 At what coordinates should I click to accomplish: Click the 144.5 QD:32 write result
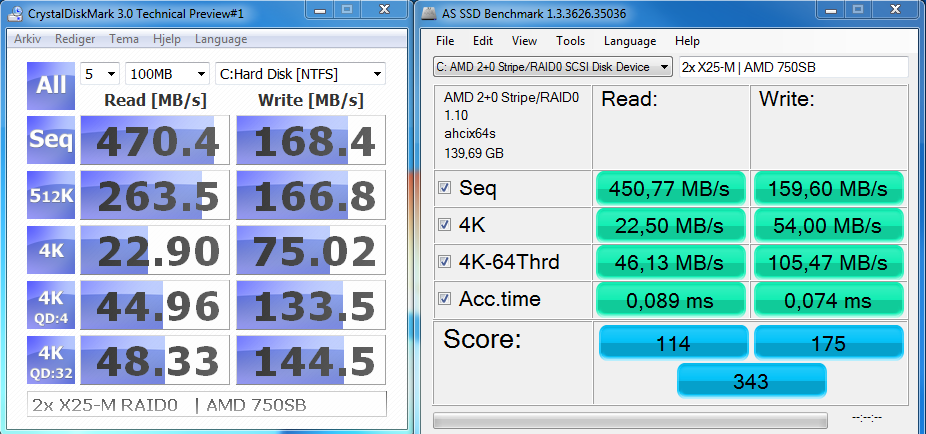tap(311, 360)
